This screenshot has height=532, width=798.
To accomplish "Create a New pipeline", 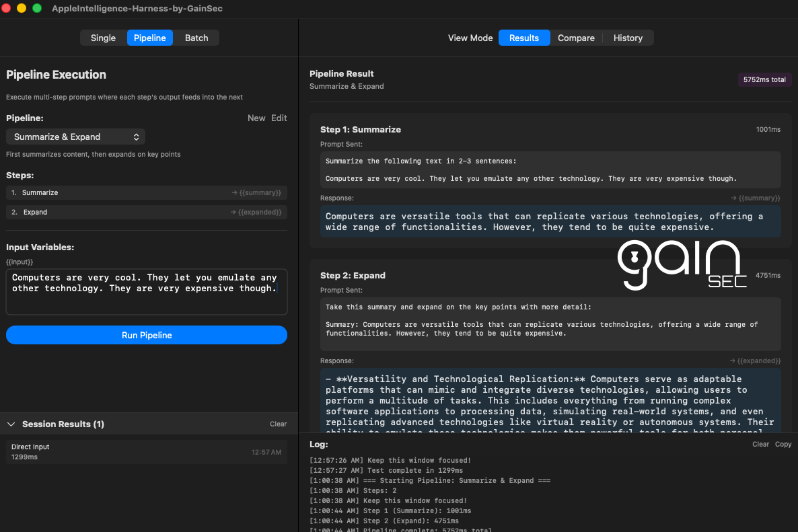I will click(256, 118).
